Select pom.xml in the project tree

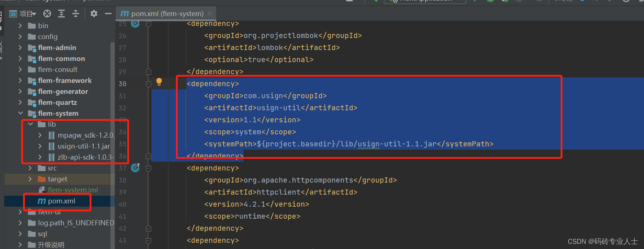pyautogui.click(x=61, y=201)
